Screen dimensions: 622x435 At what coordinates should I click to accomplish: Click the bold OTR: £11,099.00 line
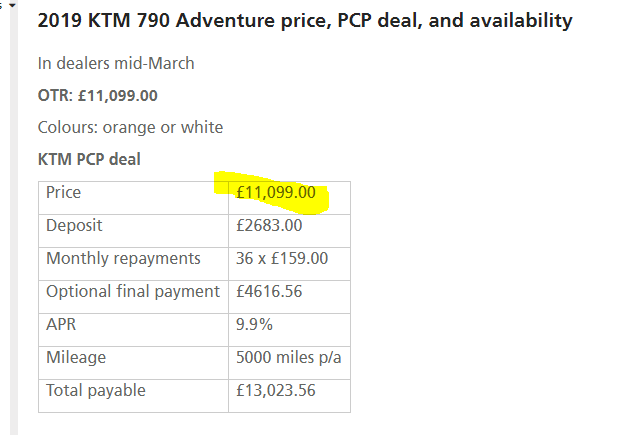point(98,96)
